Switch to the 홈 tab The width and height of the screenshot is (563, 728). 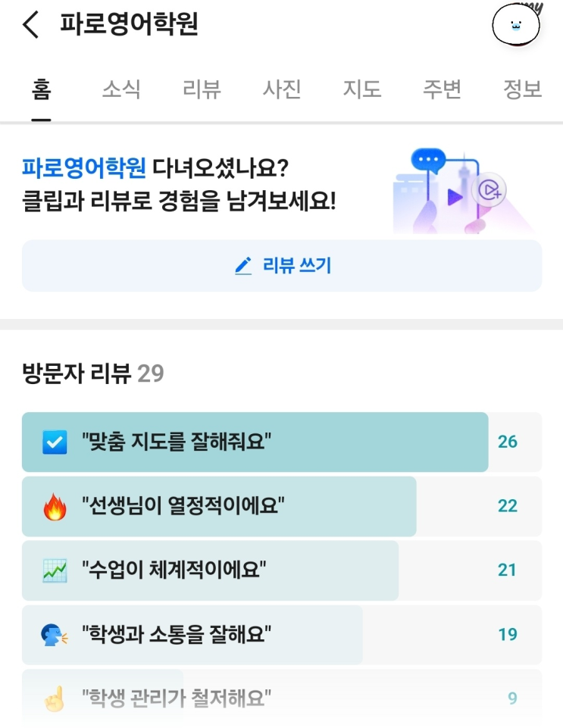pyautogui.click(x=41, y=89)
